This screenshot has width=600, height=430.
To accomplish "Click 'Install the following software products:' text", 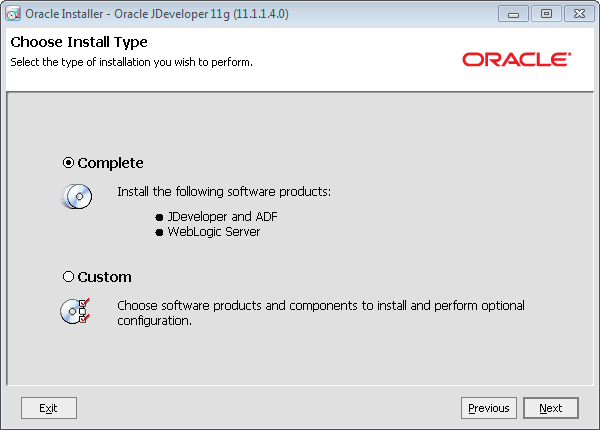I will [x=224, y=191].
